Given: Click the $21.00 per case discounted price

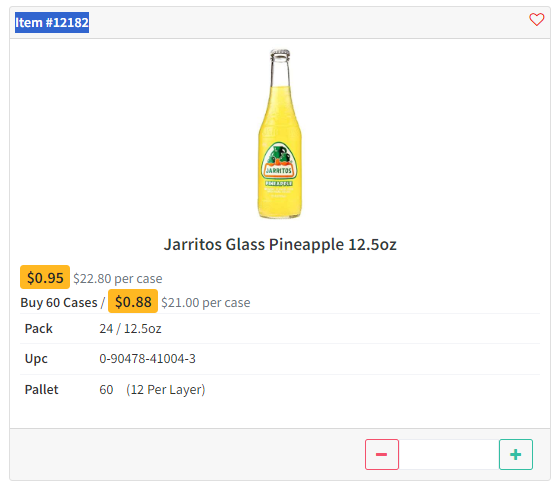Looking at the screenshot, I should (x=206, y=303).
